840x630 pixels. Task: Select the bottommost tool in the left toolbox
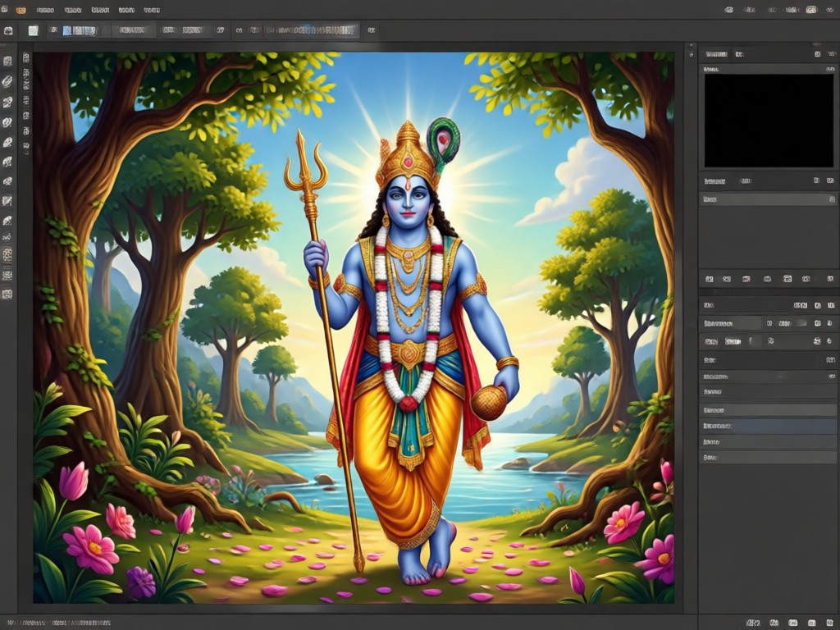click(7, 294)
